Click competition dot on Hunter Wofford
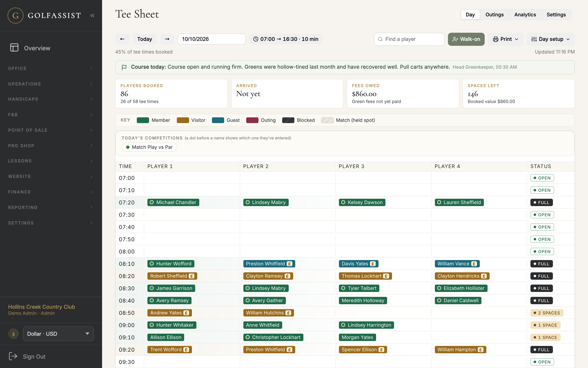 point(152,264)
